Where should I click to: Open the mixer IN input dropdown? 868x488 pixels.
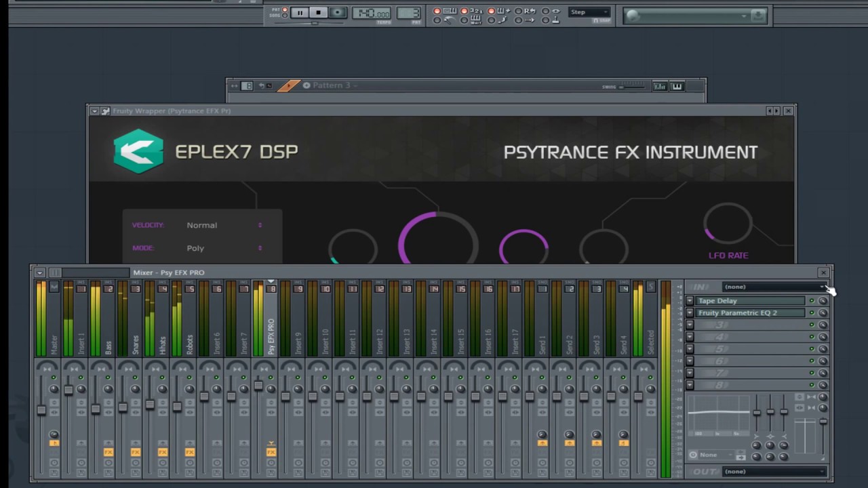(774, 287)
